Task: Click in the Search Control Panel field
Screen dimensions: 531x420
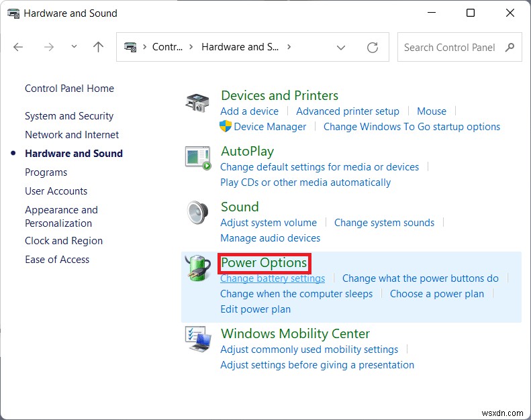Action: (x=451, y=48)
